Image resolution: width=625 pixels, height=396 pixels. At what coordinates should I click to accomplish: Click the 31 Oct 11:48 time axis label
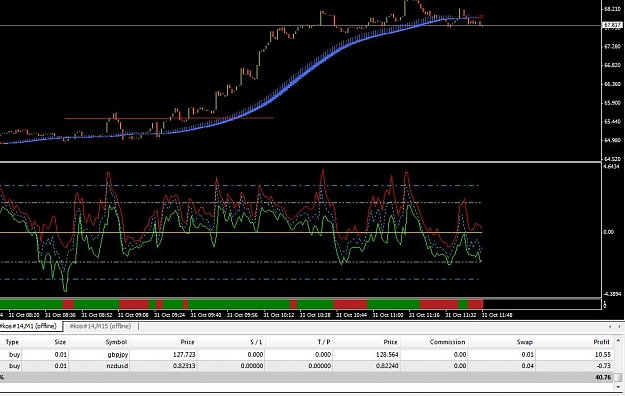[x=497, y=315]
